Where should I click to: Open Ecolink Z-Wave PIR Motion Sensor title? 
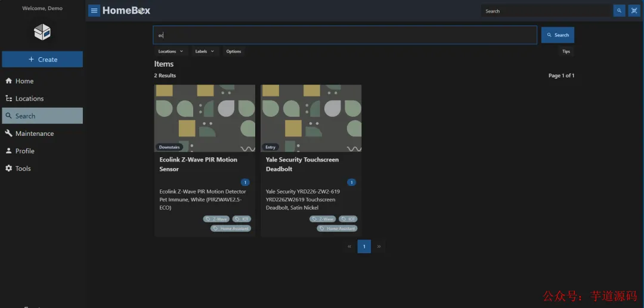tap(199, 164)
